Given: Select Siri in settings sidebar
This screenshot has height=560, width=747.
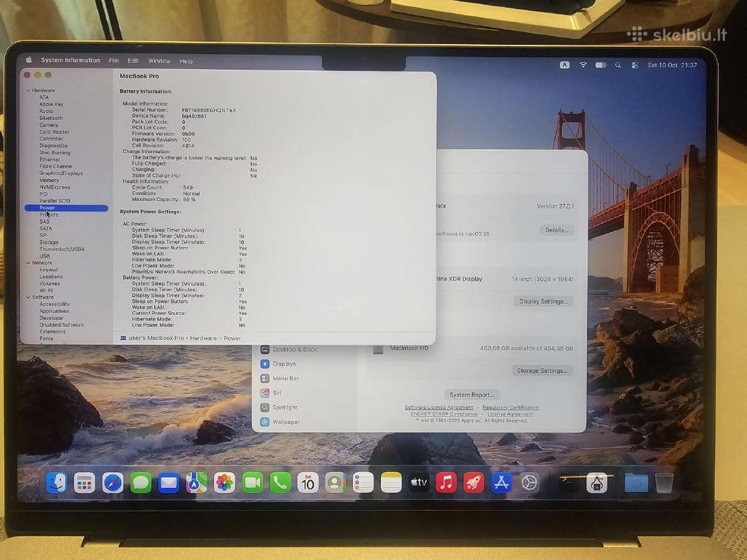Looking at the screenshot, I should tap(271, 393).
